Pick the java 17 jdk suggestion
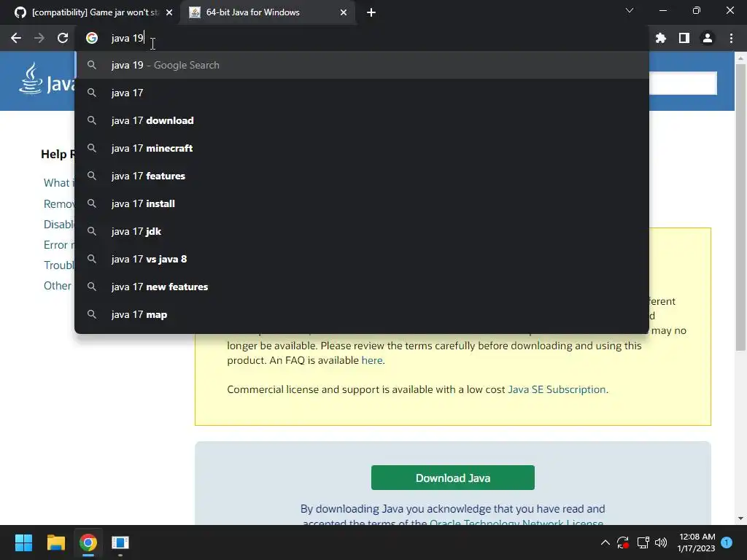Viewport: 747px width, 560px height. click(362, 231)
